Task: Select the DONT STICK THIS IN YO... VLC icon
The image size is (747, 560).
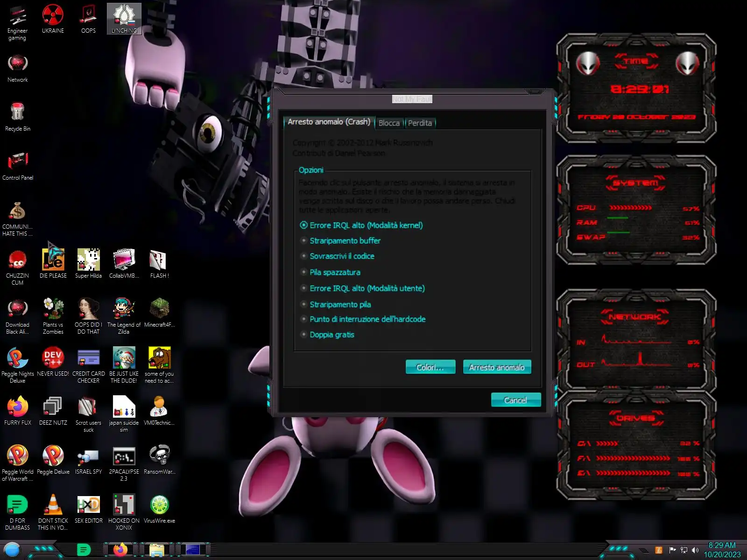Action: click(x=53, y=512)
